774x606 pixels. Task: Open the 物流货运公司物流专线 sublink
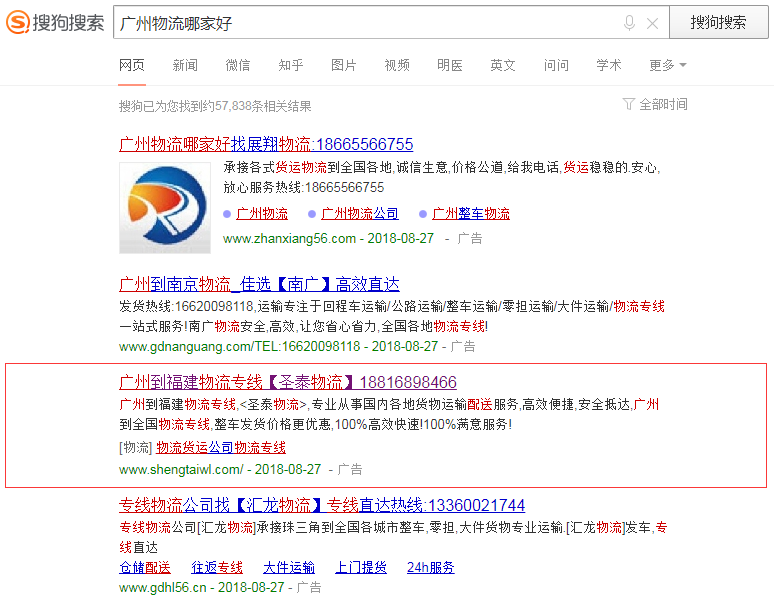coord(221,448)
